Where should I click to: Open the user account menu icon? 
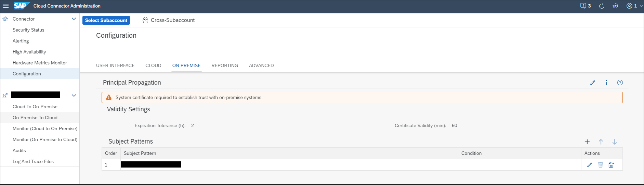coord(629,6)
